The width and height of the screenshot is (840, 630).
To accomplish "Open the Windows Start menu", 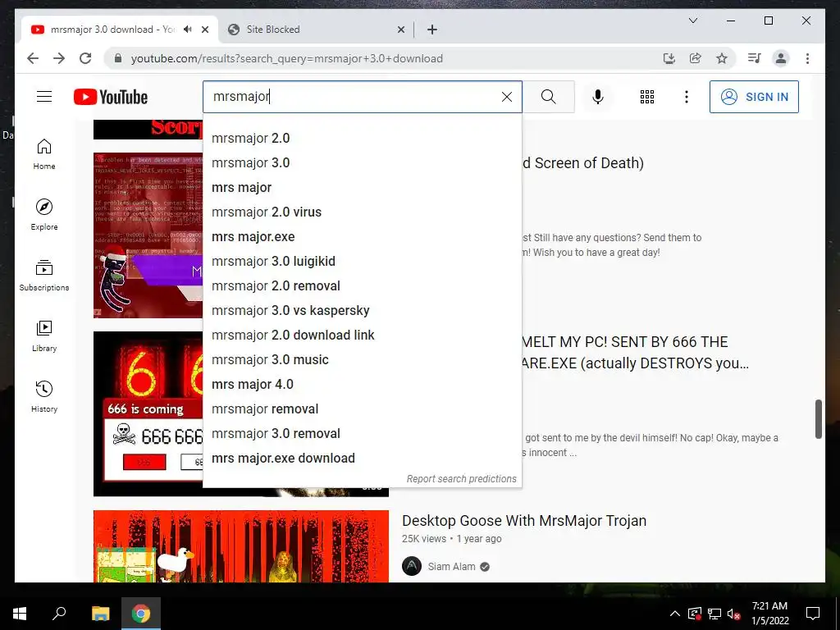I will point(20,614).
